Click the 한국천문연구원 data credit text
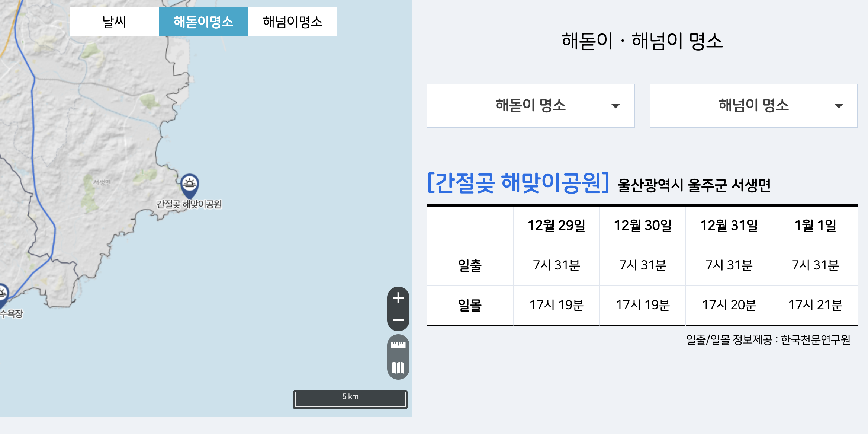The width and height of the screenshot is (868, 434). click(x=815, y=340)
